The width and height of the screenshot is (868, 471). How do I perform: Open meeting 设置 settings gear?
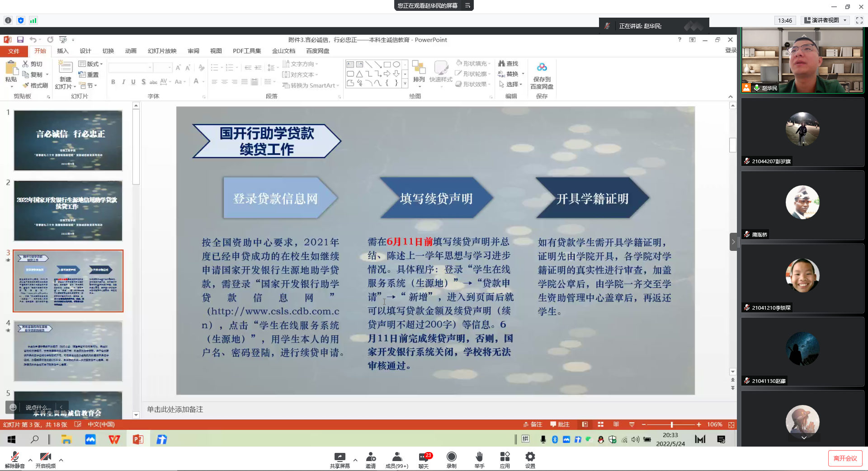coord(530,460)
